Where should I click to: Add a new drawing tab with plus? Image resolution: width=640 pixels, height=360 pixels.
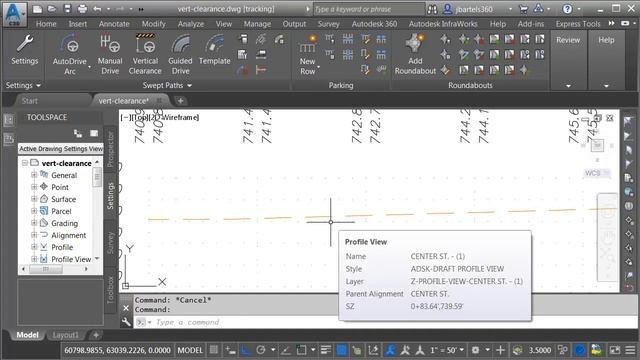point(180,101)
